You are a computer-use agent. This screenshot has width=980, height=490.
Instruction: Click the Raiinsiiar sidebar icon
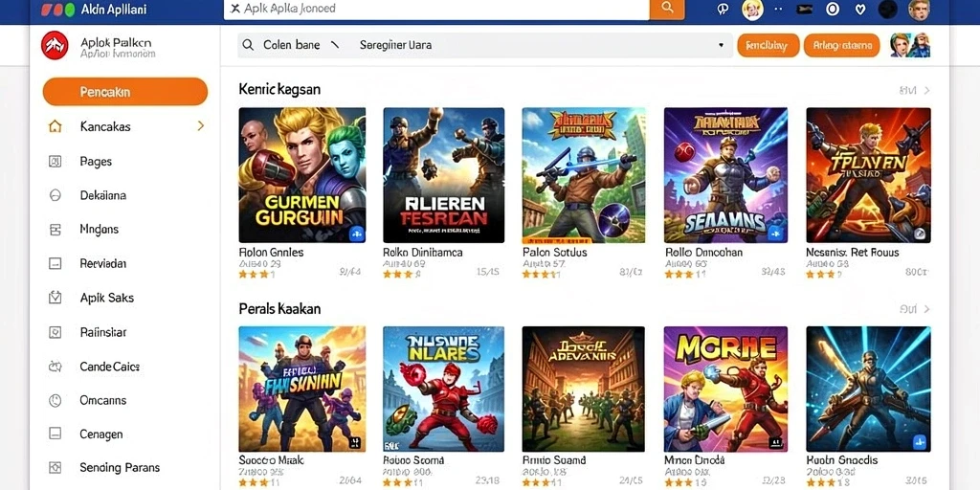point(55,332)
